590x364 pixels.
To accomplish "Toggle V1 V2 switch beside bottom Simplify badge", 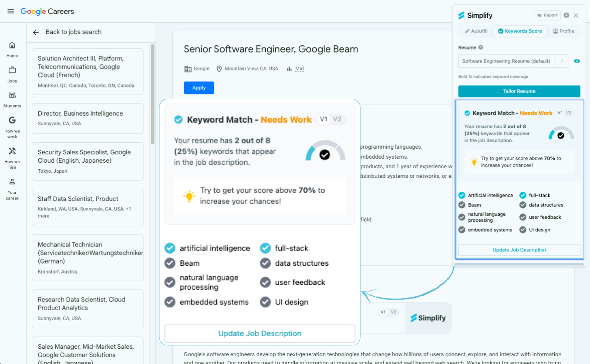I will 388,312.
